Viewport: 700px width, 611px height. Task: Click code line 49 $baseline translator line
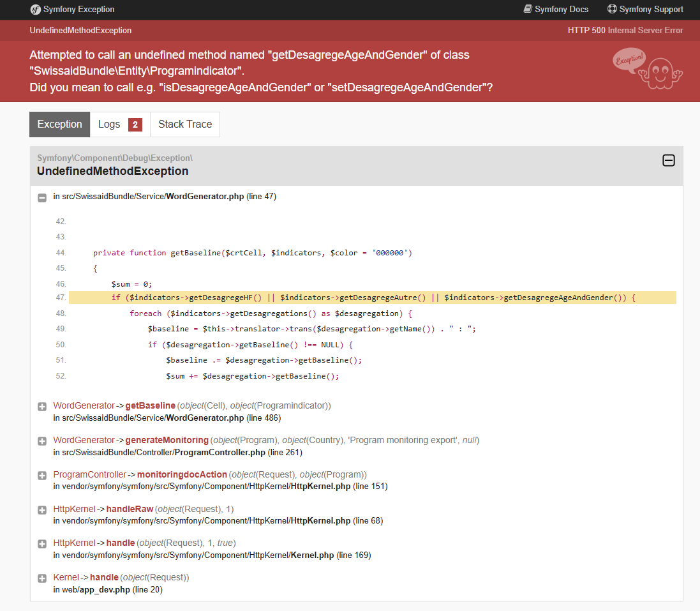pyautogui.click(x=311, y=329)
